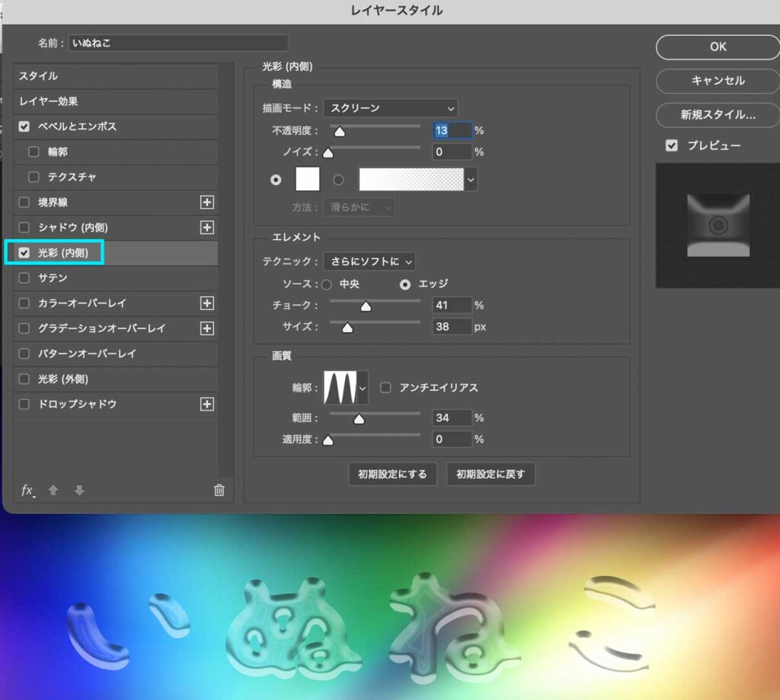Add another 境界線 effect with its plus icon
Image resolution: width=780 pixels, height=700 pixels.
tap(206, 202)
